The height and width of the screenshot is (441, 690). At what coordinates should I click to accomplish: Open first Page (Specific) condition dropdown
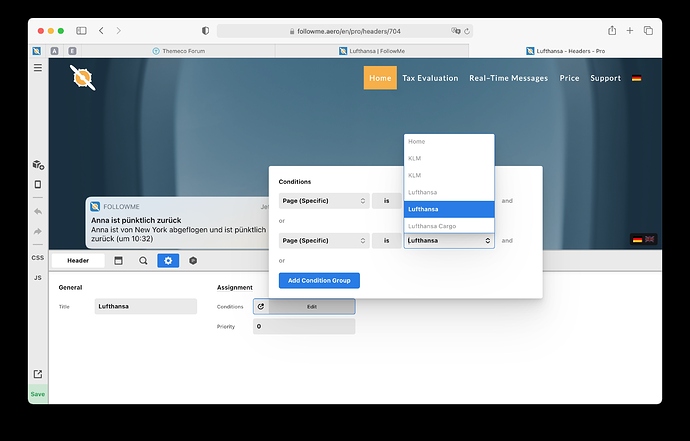[324, 201]
